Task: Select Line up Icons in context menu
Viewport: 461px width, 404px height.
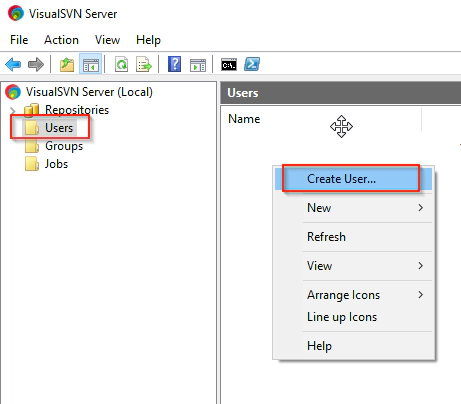Action: pos(353,317)
